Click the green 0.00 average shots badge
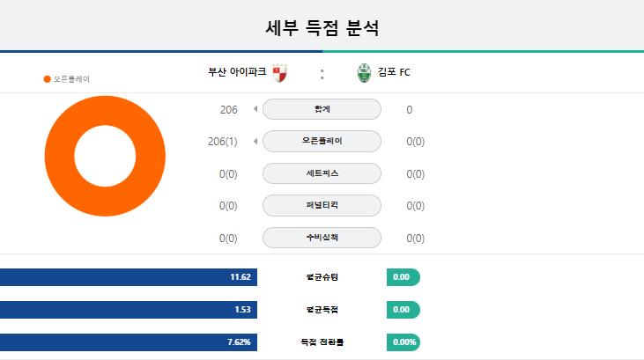 [x=403, y=277]
